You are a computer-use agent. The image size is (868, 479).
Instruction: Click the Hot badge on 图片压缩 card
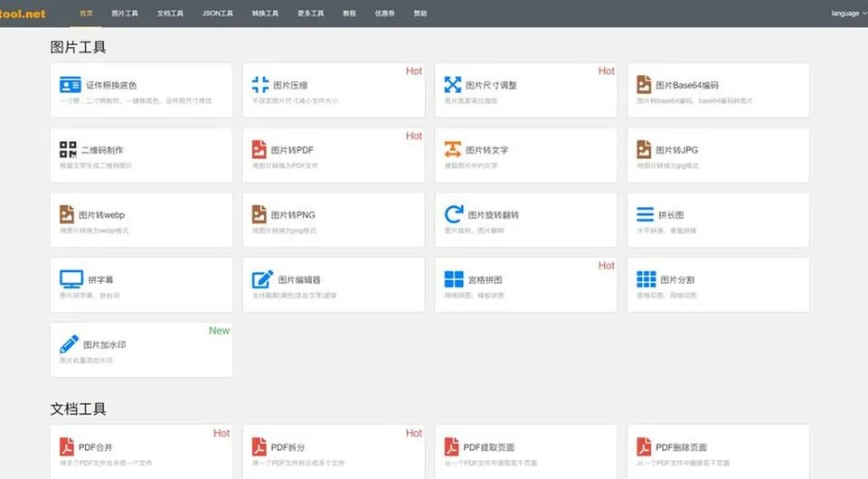tap(414, 70)
